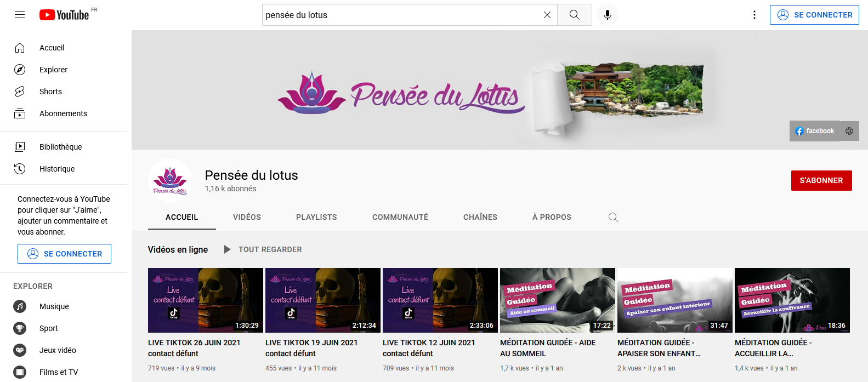Open the Apaiser son enfant intérieur thumbnail
This screenshot has height=382, width=868.
coord(675,300)
